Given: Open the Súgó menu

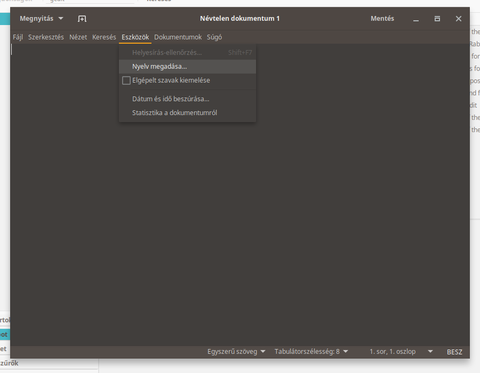Looking at the screenshot, I should coord(214,37).
